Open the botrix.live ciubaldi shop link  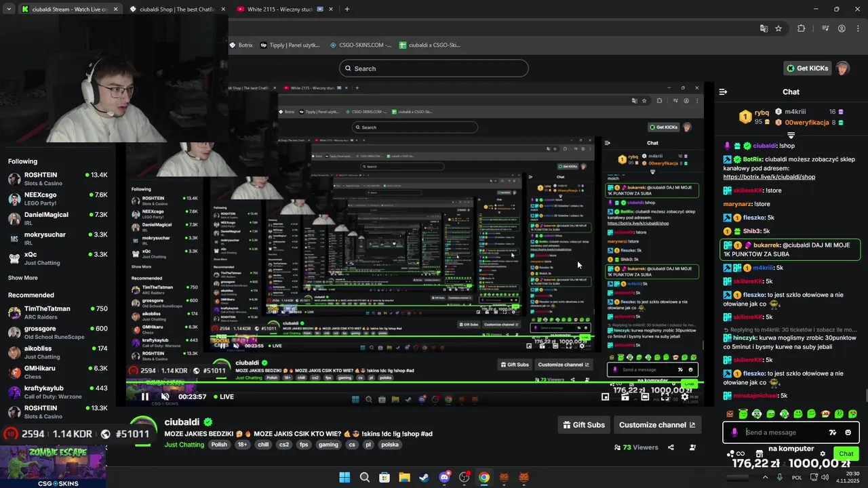pos(769,177)
